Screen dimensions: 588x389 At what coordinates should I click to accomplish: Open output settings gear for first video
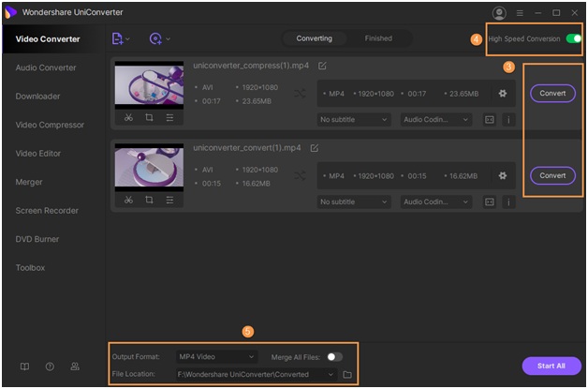coord(502,94)
